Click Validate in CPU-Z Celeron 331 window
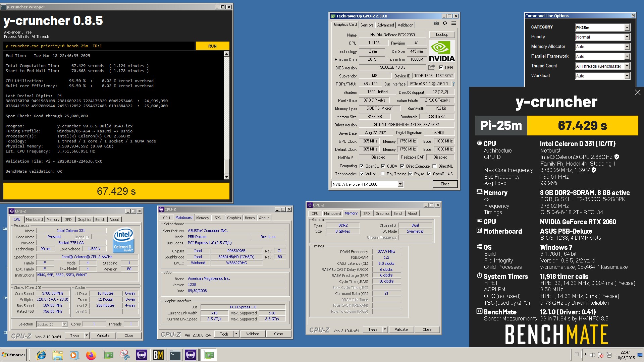This screenshot has width=644, height=362. (103, 336)
